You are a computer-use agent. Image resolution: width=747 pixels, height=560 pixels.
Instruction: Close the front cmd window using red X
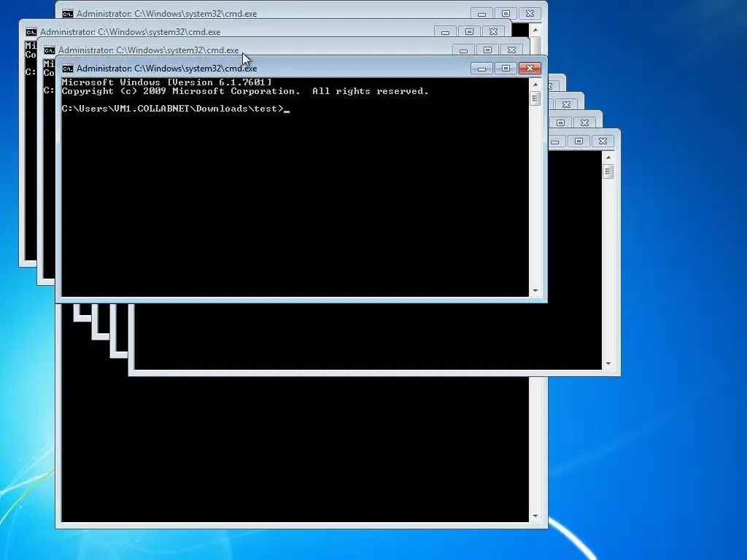pyautogui.click(x=530, y=69)
